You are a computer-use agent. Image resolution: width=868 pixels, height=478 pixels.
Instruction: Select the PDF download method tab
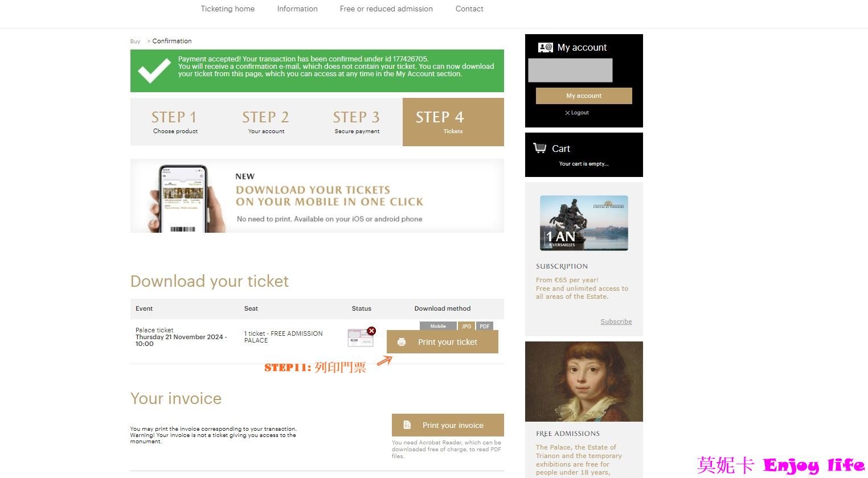(484, 326)
